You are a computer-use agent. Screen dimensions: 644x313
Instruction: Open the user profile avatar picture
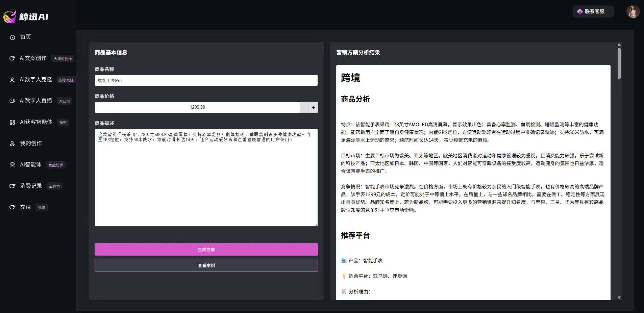[x=633, y=11]
